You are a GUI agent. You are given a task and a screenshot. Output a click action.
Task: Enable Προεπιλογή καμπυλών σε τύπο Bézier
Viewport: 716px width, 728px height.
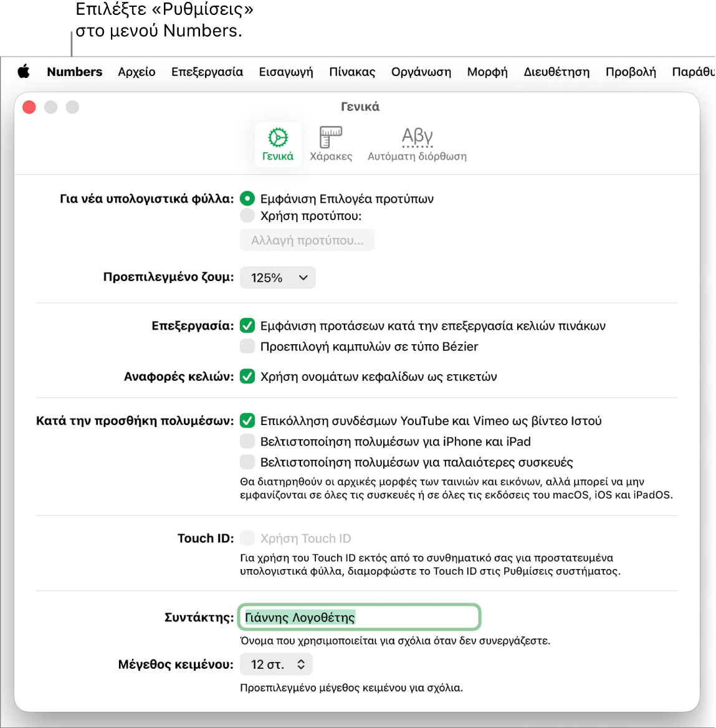tap(247, 347)
